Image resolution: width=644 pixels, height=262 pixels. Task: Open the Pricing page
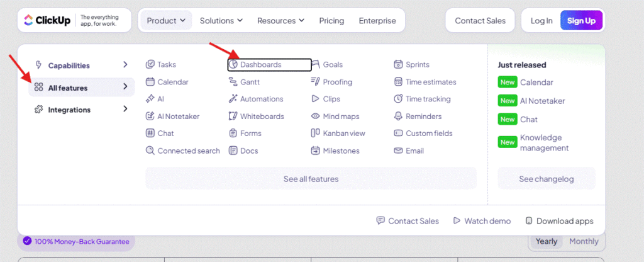point(332,21)
